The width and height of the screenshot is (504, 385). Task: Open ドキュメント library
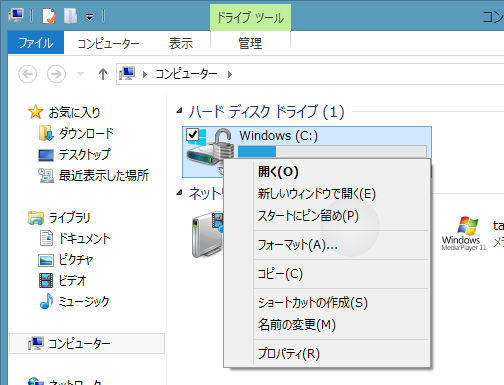point(84,238)
